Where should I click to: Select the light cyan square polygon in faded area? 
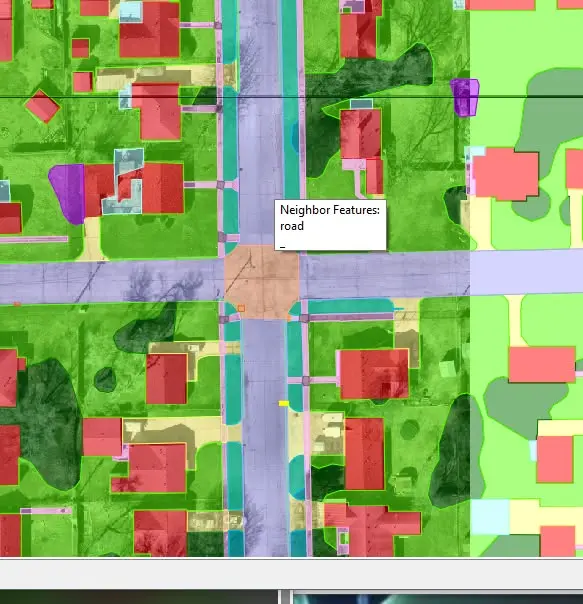point(490,517)
